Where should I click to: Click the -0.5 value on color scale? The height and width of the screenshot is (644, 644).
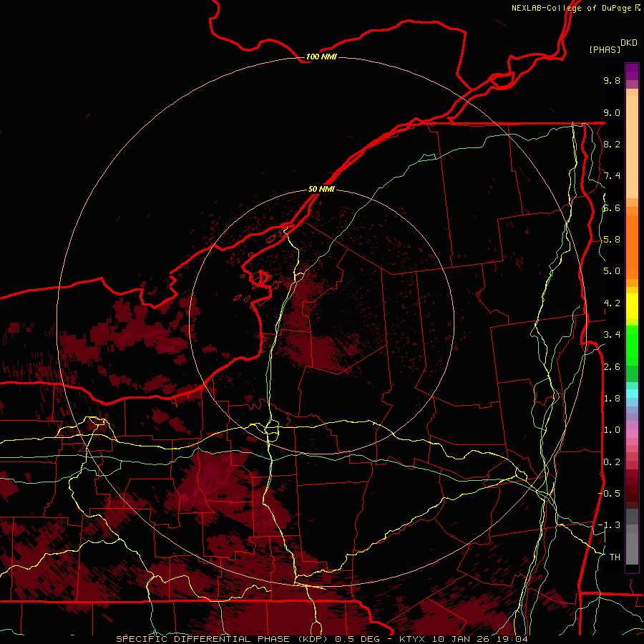coord(609,494)
